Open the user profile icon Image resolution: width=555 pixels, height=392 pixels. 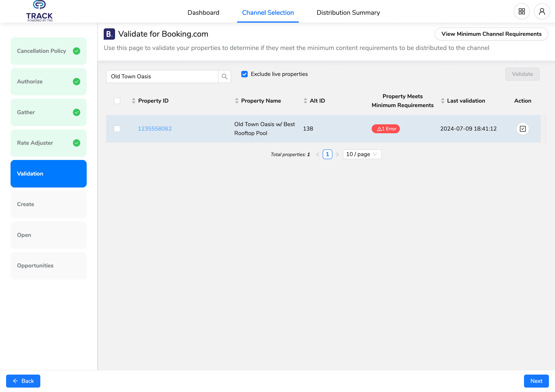coord(542,11)
